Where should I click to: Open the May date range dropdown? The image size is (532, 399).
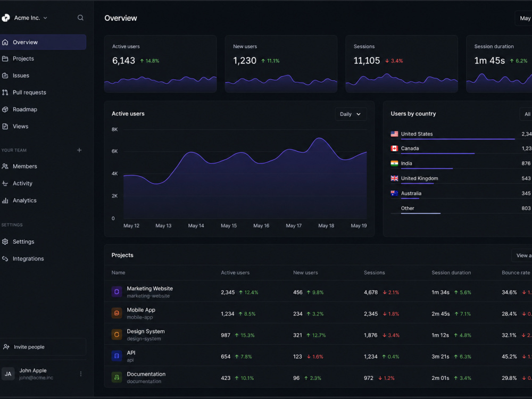click(523, 18)
